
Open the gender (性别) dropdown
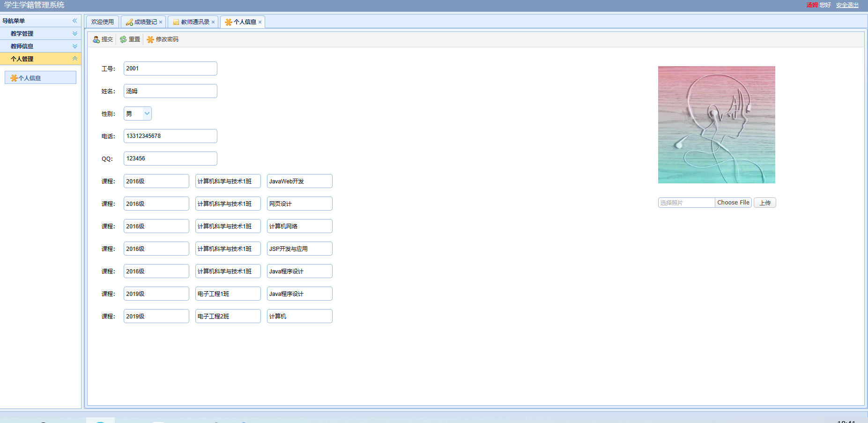147,113
